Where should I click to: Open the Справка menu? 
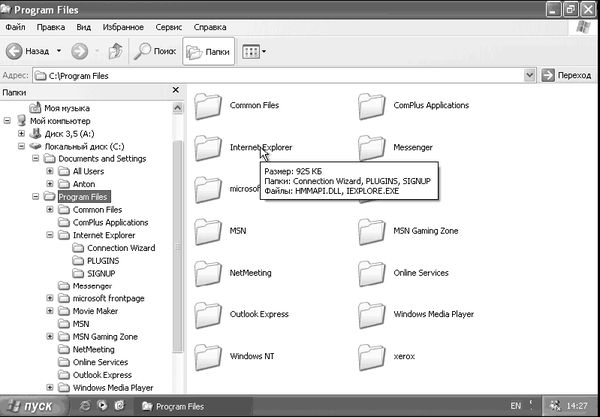(x=210, y=27)
